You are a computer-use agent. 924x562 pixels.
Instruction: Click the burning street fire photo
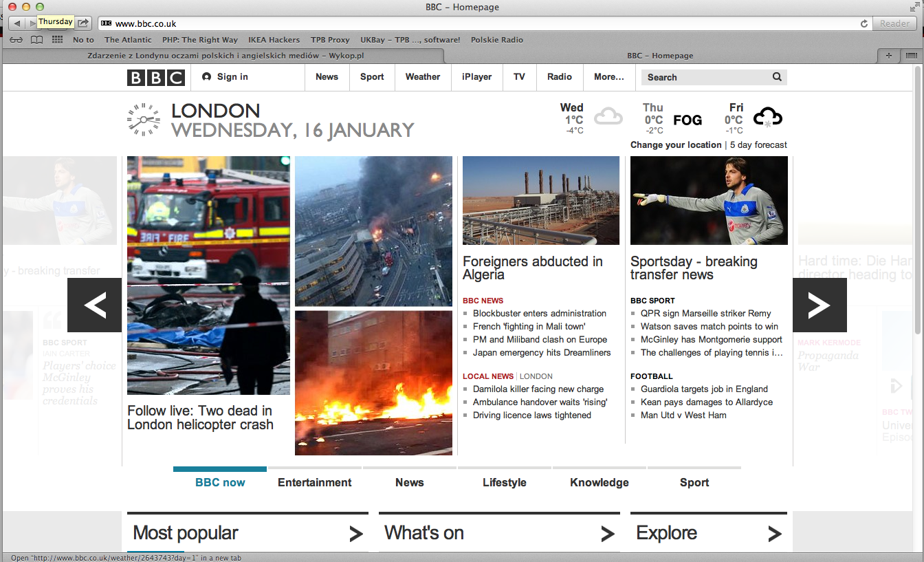click(x=373, y=382)
